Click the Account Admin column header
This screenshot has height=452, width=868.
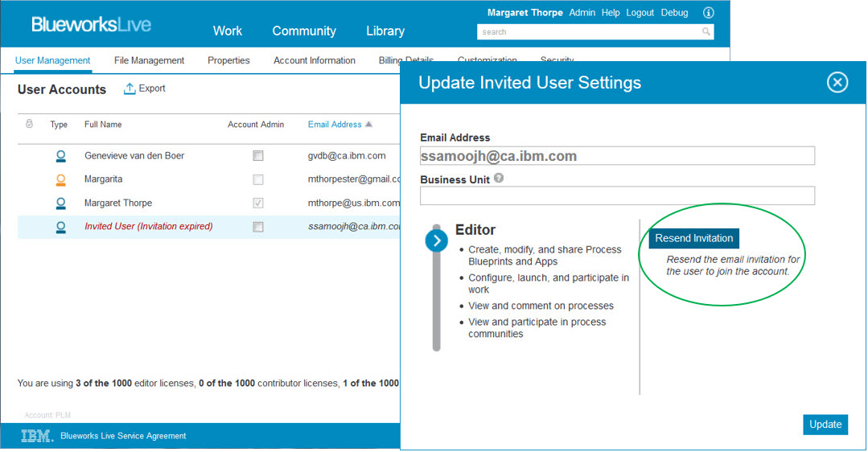pos(256,125)
